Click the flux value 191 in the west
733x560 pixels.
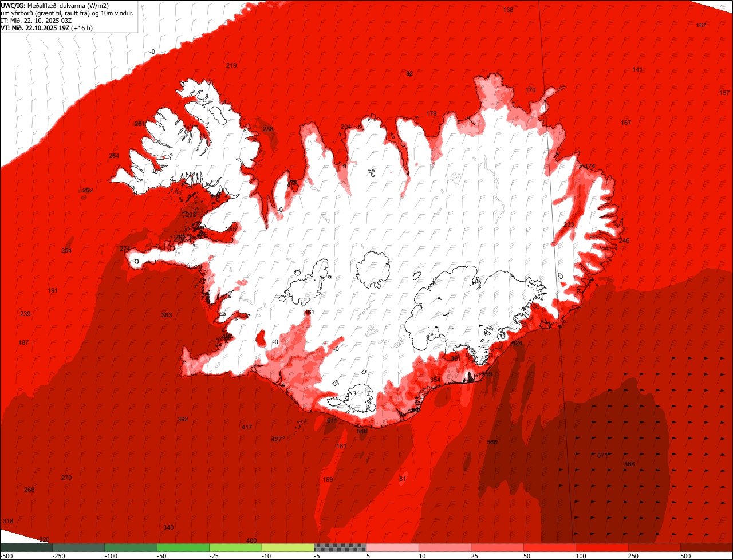[x=53, y=290]
